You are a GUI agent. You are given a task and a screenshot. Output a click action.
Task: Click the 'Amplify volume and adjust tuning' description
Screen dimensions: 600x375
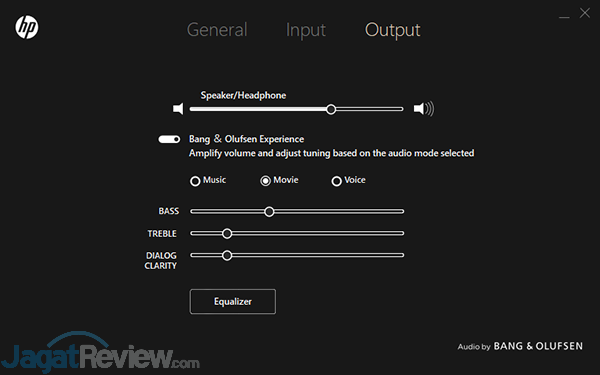point(331,153)
